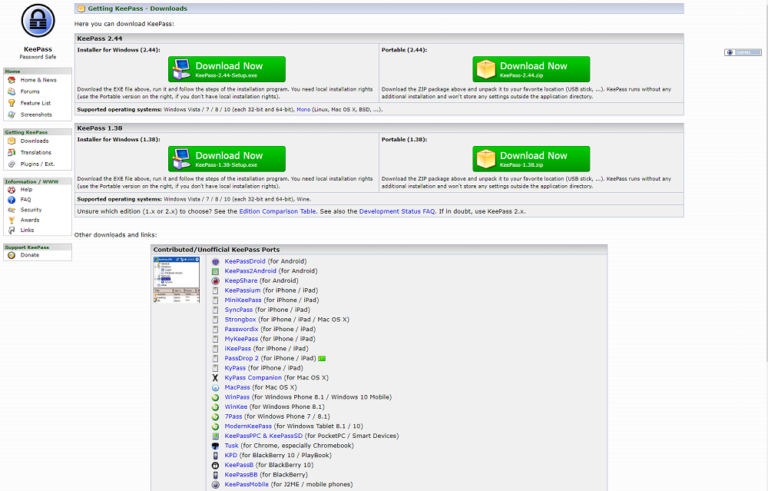Click the WinPass green icon

pyautogui.click(x=215, y=397)
